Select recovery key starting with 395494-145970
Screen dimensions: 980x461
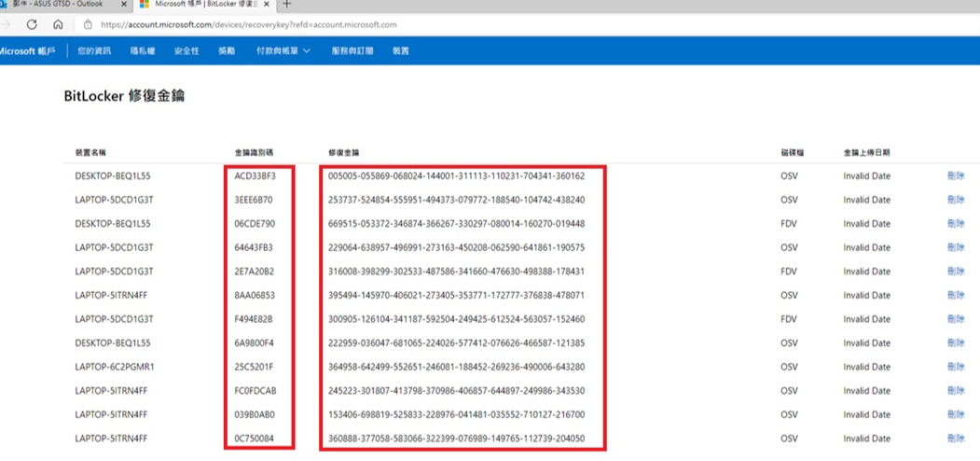[456, 295]
